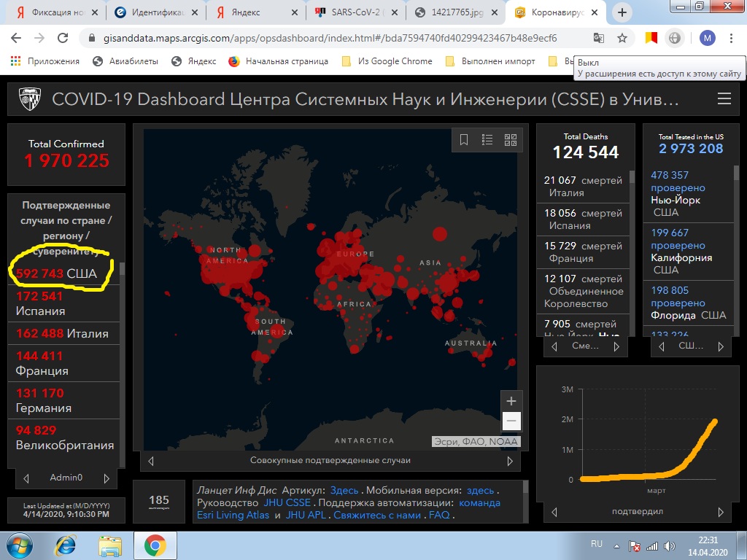Image resolution: width=747 pixels, height=560 pixels.
Task: Go to previous deaths list tab arrow
Action: [x=554, y=346]
